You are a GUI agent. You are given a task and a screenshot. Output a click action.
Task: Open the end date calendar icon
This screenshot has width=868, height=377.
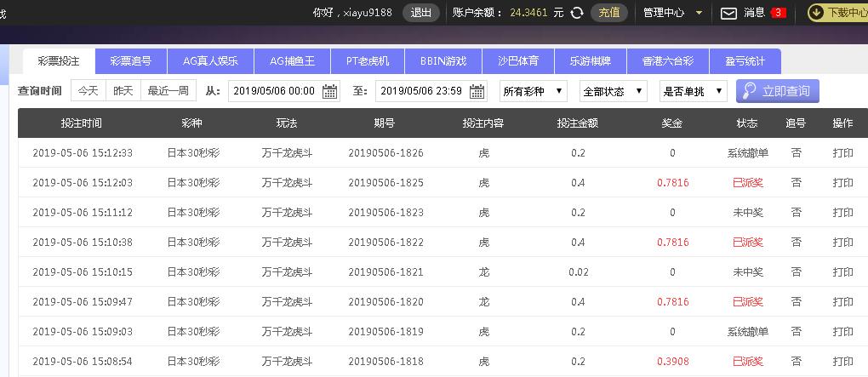point(477,91)
